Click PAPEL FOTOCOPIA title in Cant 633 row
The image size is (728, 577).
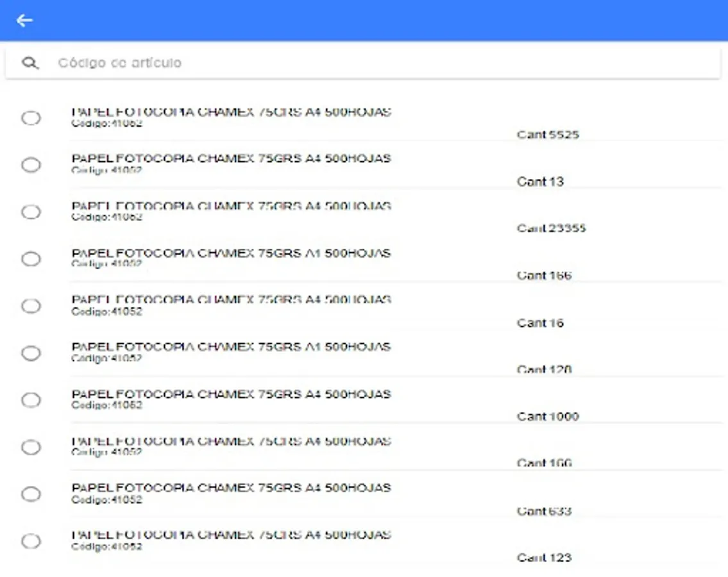pos(231,488)
